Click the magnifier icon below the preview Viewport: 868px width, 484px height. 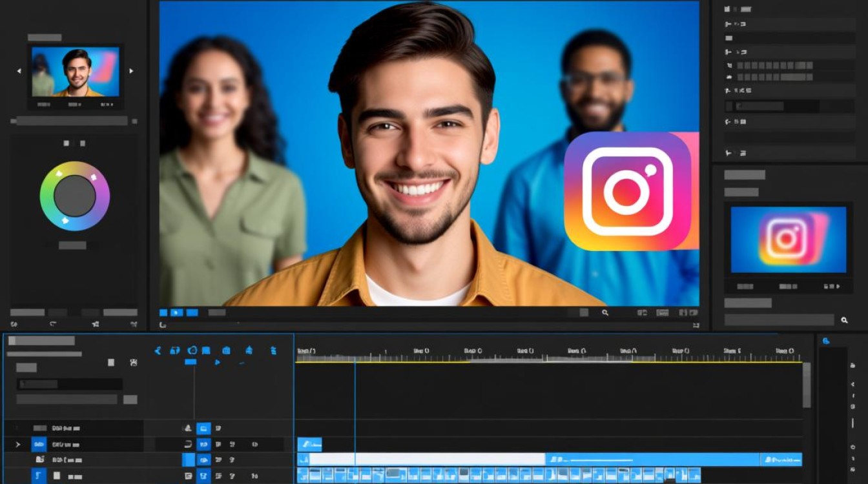coord(605,312)
